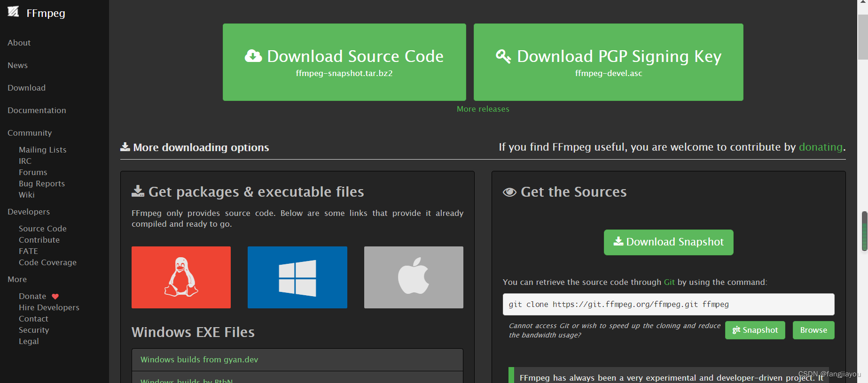Click Download Source Code green button

point(344,62)
